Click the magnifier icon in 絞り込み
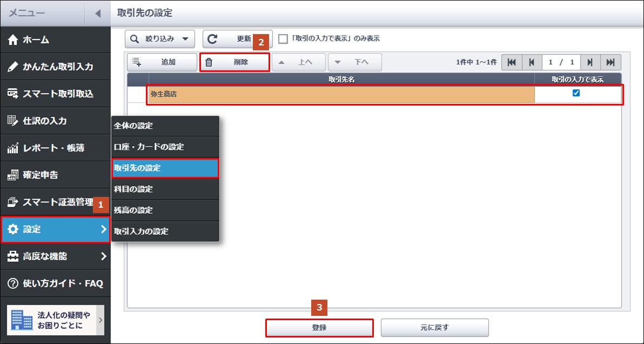Screen dimensions: 644x344 tap(135, 39)
